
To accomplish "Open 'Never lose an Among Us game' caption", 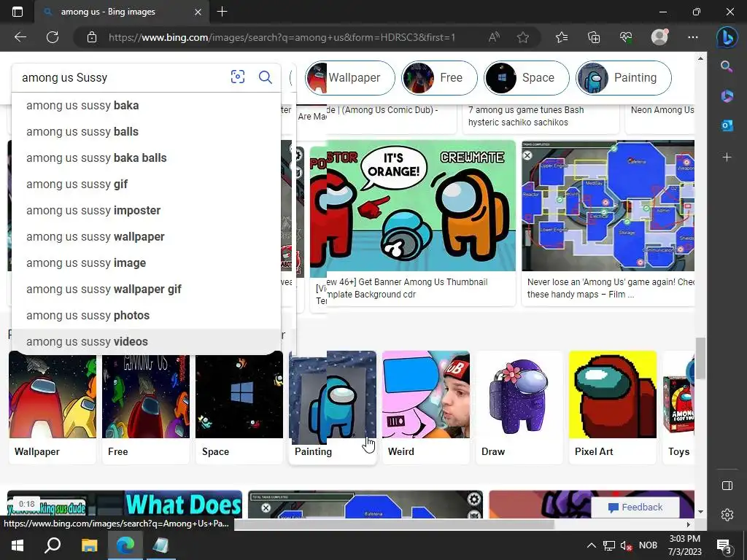I will pos(611,288).
